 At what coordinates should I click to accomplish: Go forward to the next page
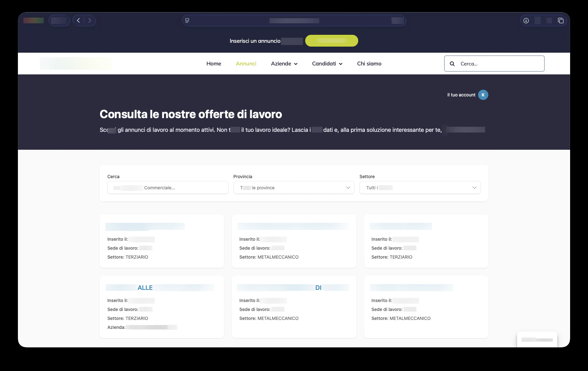coord(90,20)
